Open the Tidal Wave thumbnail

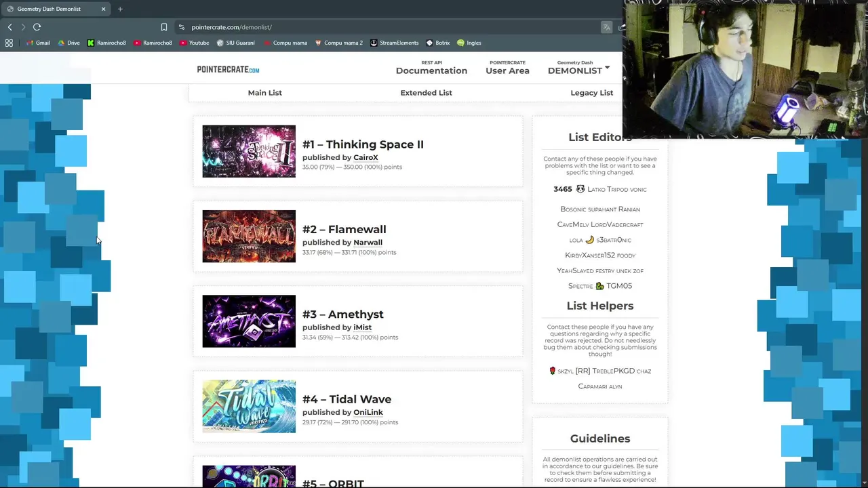coord(249,407)
